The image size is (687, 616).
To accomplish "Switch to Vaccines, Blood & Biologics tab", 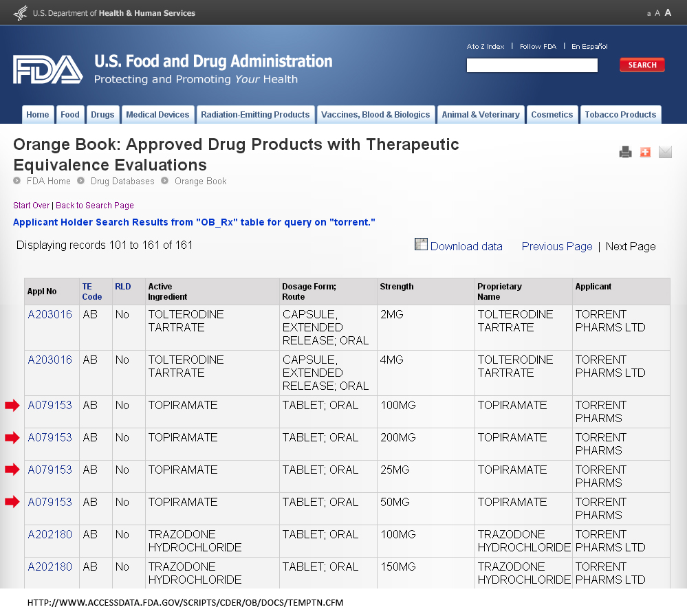I will pyautogui.click(x=375, y=115).
